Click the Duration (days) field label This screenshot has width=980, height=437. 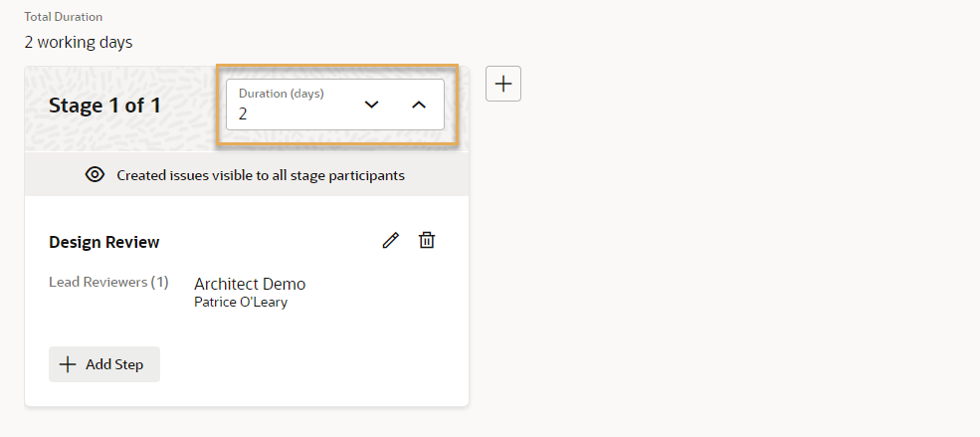point(282,94)
